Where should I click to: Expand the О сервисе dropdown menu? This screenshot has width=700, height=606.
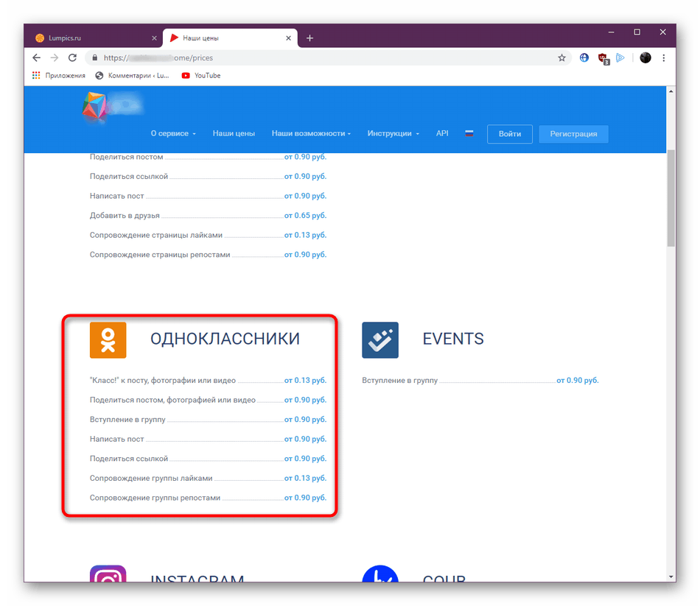point(173,133)
